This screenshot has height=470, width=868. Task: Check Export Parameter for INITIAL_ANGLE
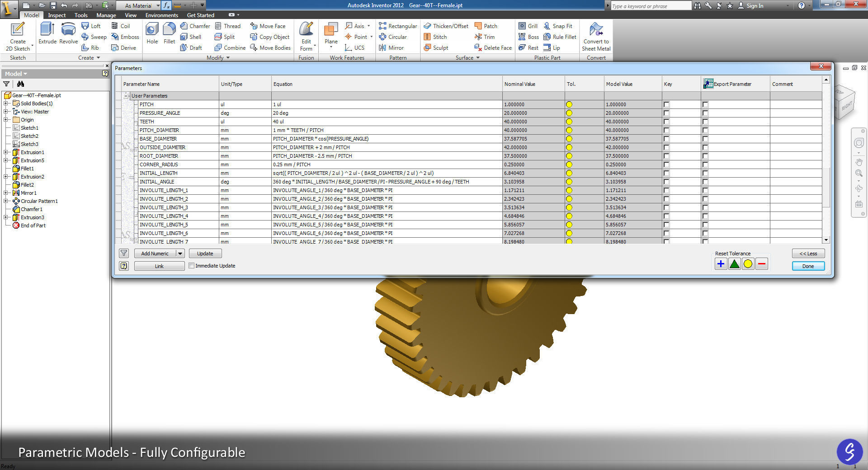click(x=705, y=182)
